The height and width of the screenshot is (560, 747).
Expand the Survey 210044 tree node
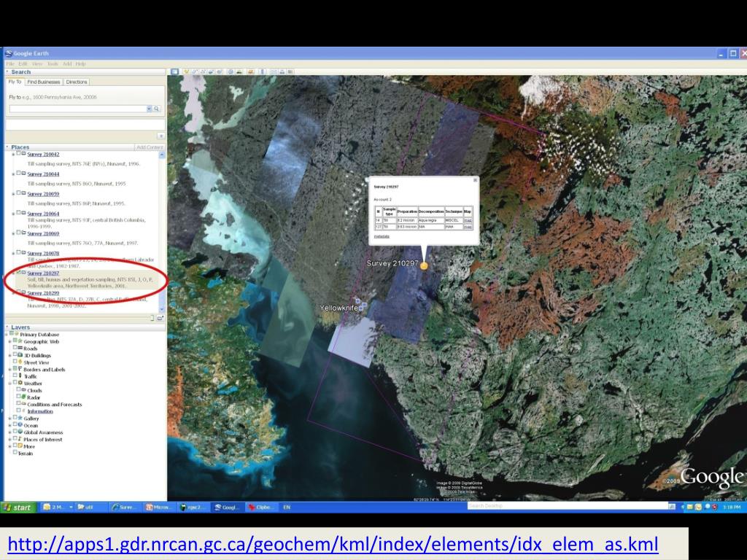tap(13, 174)
